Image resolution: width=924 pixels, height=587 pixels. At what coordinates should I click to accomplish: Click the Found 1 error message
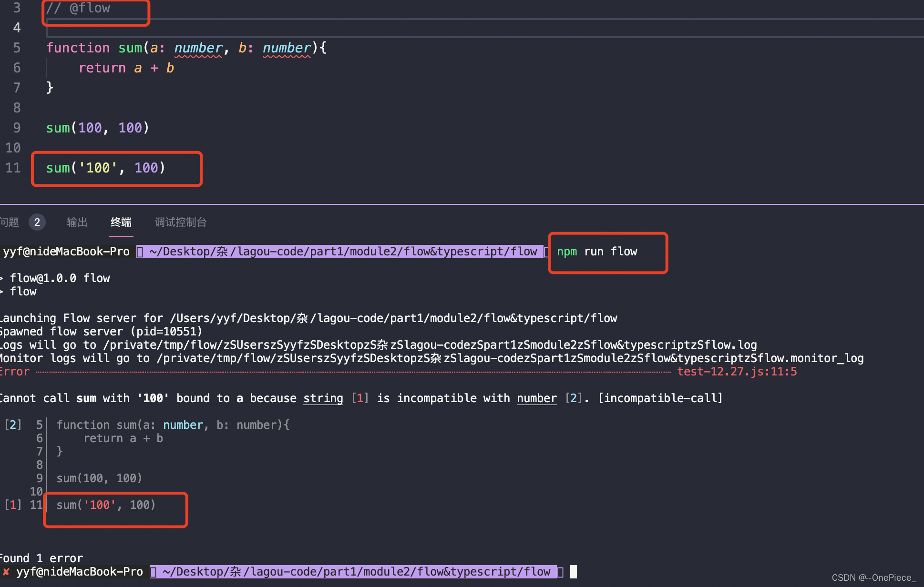pyautogui.click(x=41, y=558)
